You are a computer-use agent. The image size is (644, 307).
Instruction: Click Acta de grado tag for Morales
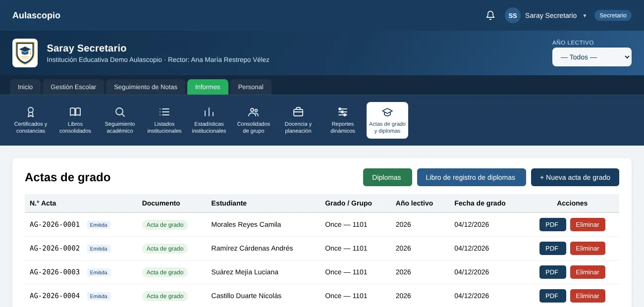click(x=165, y=225)
